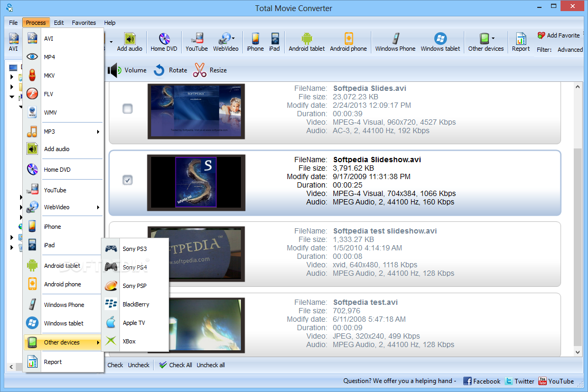Screen dimensions: 588x392
Task: Click Windows tablet toolbar button
Action: (440, 42)
